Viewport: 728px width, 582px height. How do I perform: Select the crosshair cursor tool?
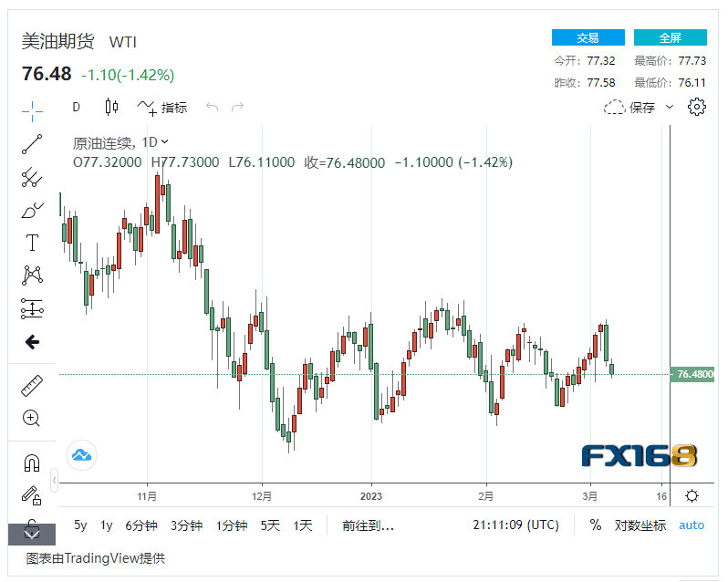point(32,111)
